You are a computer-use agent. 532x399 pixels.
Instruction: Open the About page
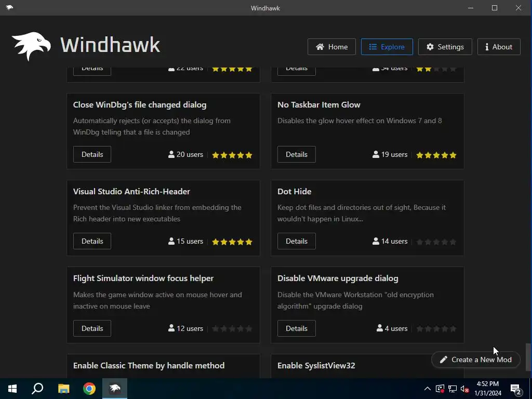point(499,47)
